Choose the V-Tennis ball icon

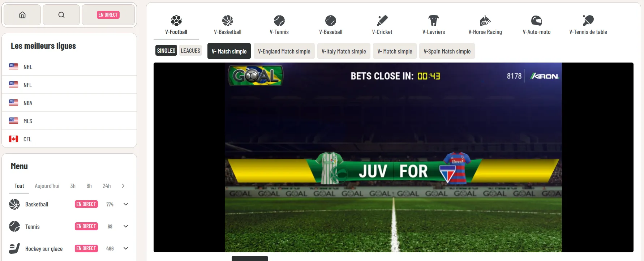[x=279, y=21]
